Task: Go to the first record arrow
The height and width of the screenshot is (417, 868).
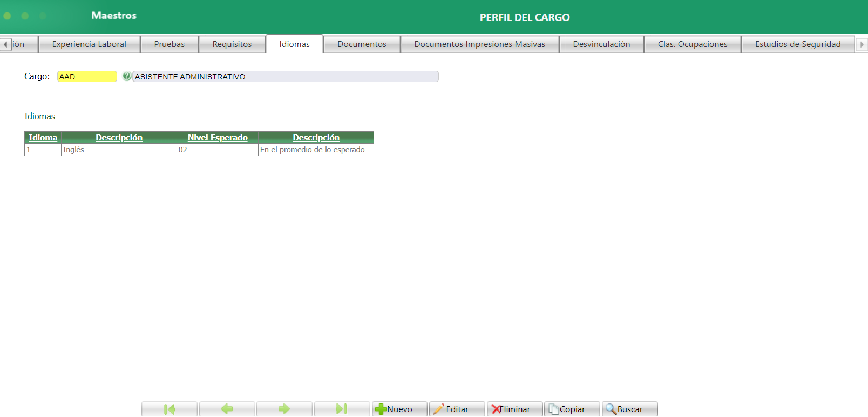Action: [x=169, y=409]
